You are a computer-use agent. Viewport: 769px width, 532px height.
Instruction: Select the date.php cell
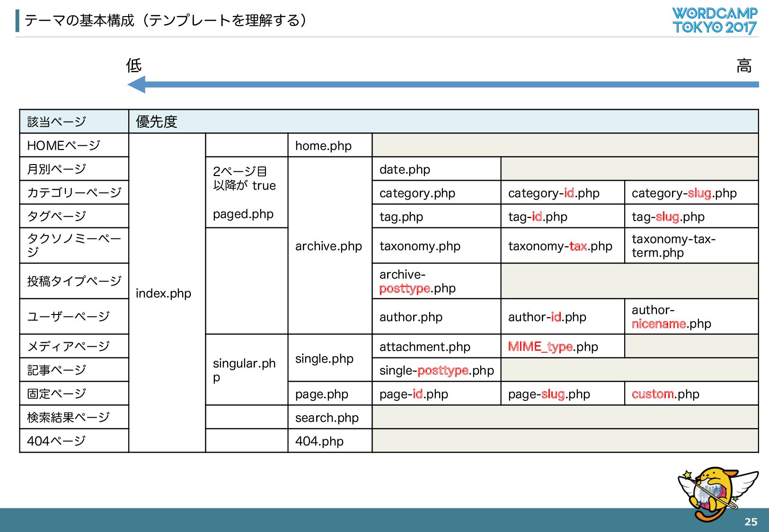(x=436, y=169)
